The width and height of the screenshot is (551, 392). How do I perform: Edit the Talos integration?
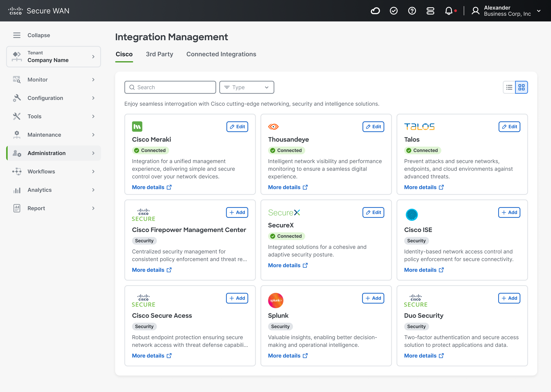pos(509,127)
